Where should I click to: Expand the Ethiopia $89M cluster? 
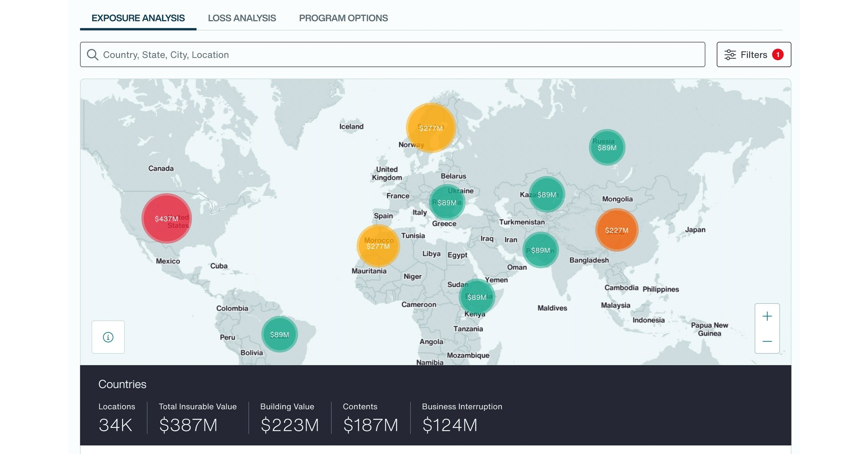[476, 297]
